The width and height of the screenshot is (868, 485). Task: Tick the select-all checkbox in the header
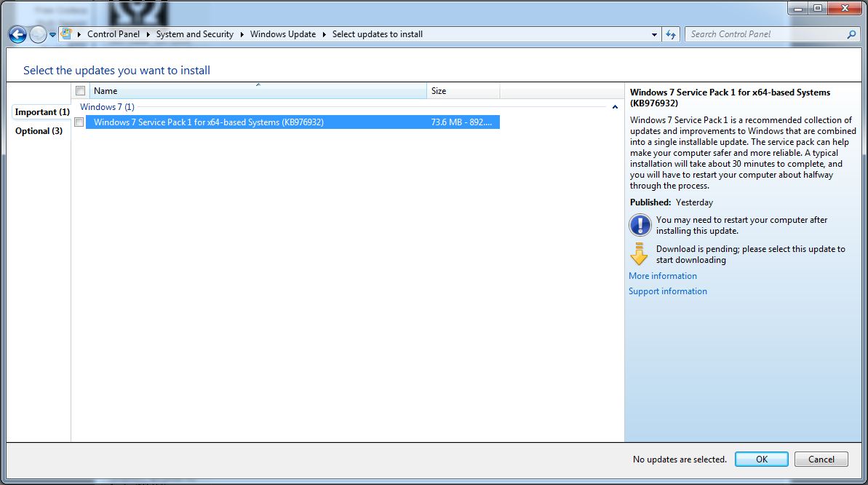80,91
